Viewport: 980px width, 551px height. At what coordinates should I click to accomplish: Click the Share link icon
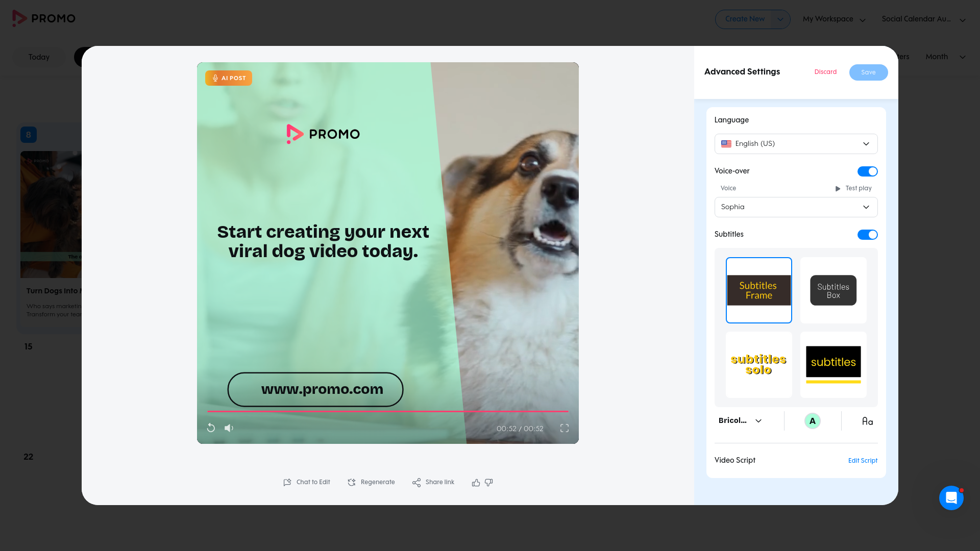pyautogui.click(x=416, y=483)
